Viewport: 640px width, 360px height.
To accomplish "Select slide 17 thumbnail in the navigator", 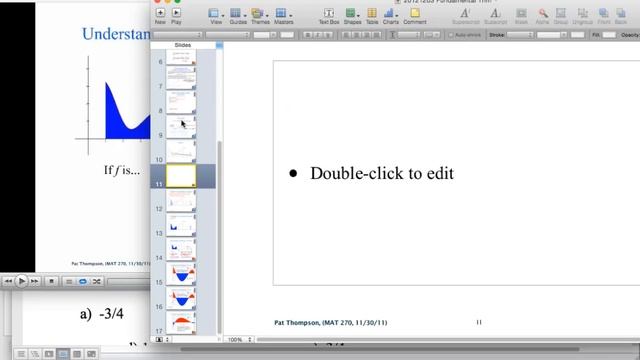I will click(x=181, y=322).
